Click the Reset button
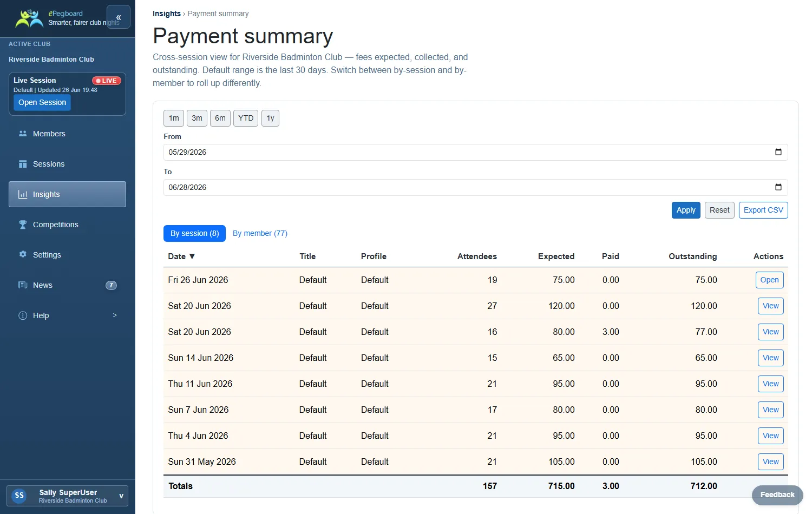The width and height of the screenshot is (812, 514). point(719,210)
